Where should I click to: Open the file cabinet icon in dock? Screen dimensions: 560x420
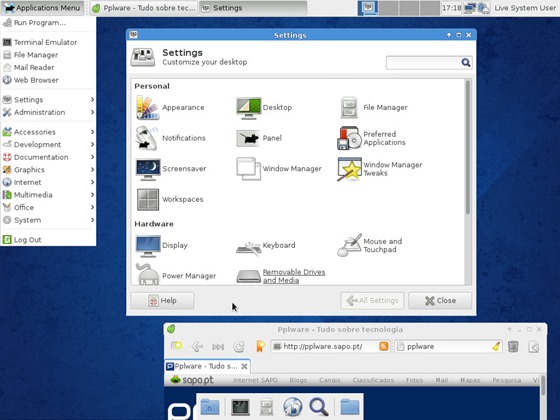(x=266, y=407)
